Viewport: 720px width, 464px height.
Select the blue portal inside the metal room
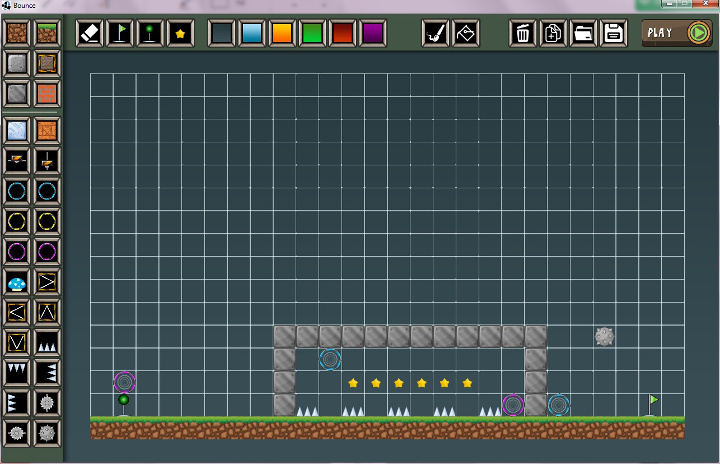point(330,359)
